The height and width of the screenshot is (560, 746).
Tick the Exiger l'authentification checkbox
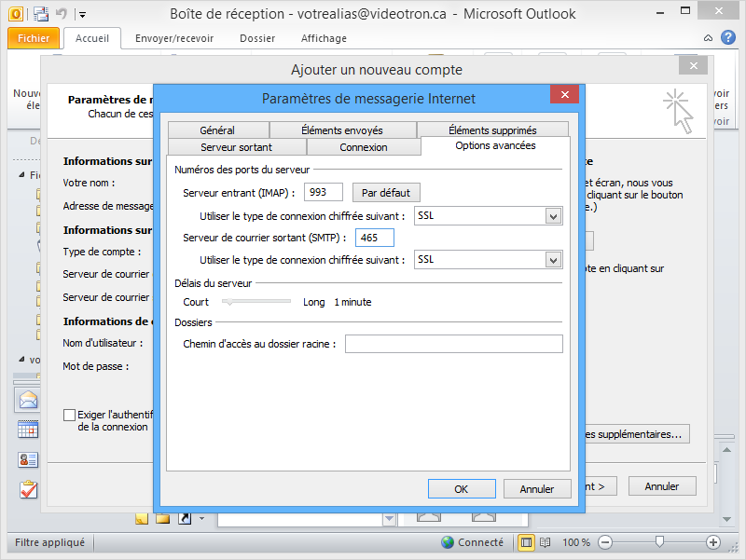pos(69,415)
